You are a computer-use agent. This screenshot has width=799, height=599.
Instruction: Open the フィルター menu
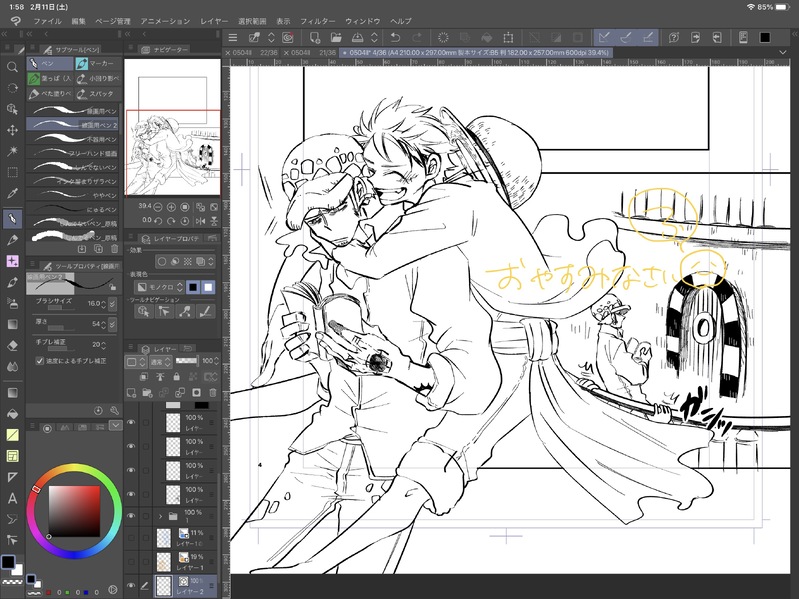(317, 21)
